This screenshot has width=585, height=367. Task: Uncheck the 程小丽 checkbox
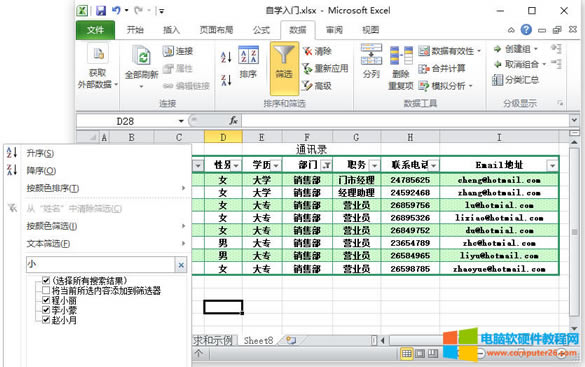(x=46, y=300)
